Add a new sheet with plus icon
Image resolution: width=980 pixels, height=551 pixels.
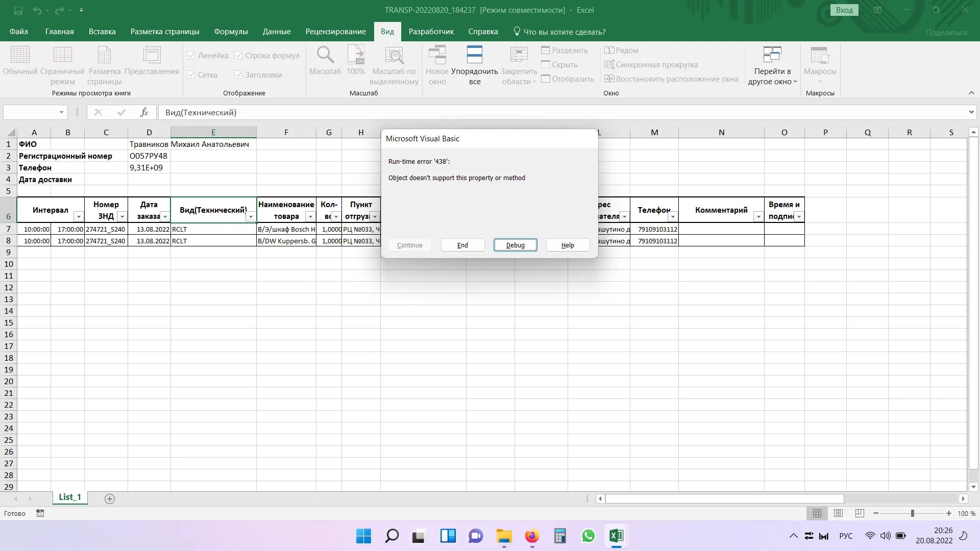pos(110,499)
